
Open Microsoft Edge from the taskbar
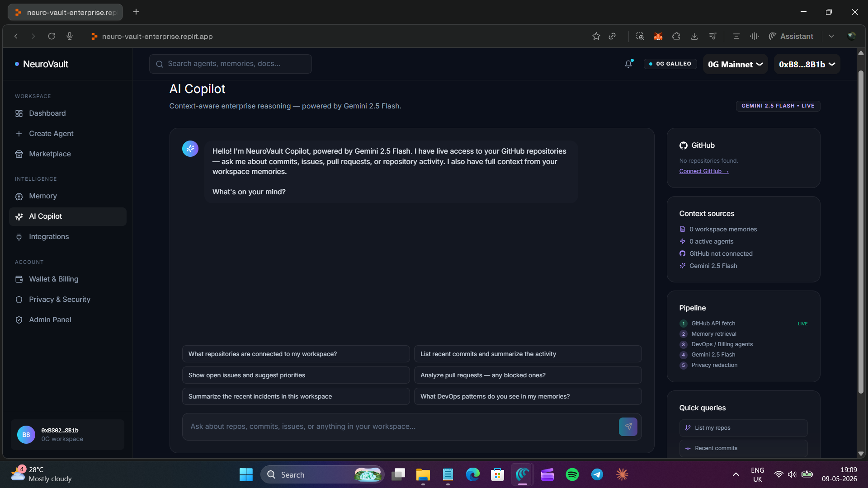click(473, 474)
